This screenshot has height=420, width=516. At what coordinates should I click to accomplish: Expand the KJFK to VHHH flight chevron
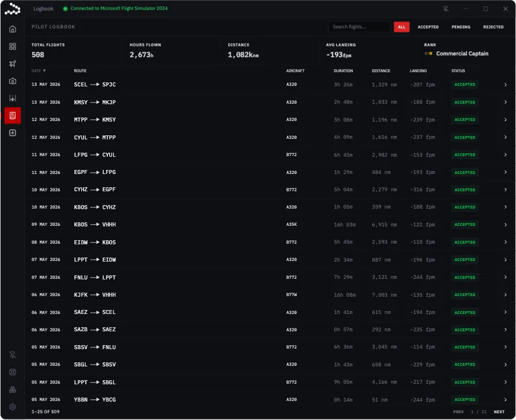[x=505, y=294]
